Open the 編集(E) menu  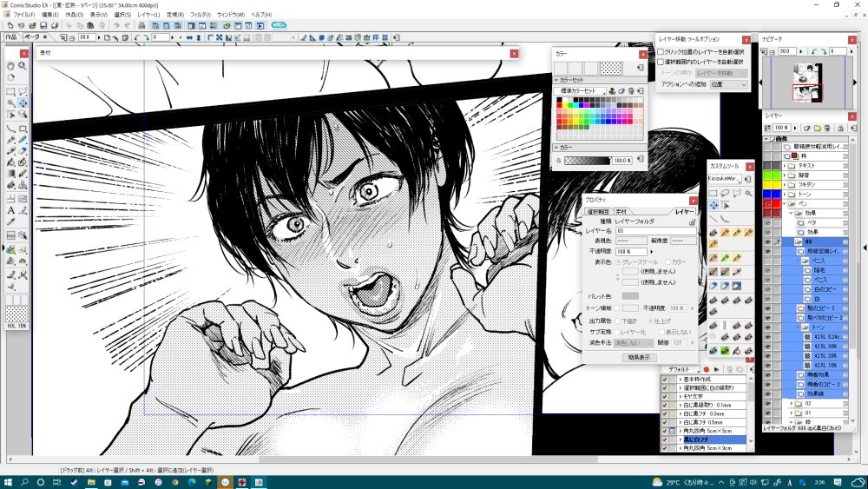(x=50, y=15)
